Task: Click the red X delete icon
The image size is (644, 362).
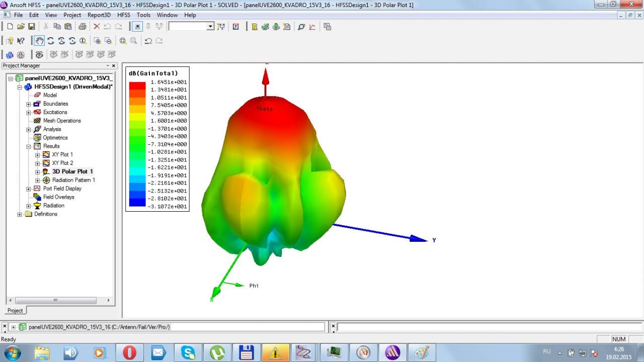Action: 97,27
